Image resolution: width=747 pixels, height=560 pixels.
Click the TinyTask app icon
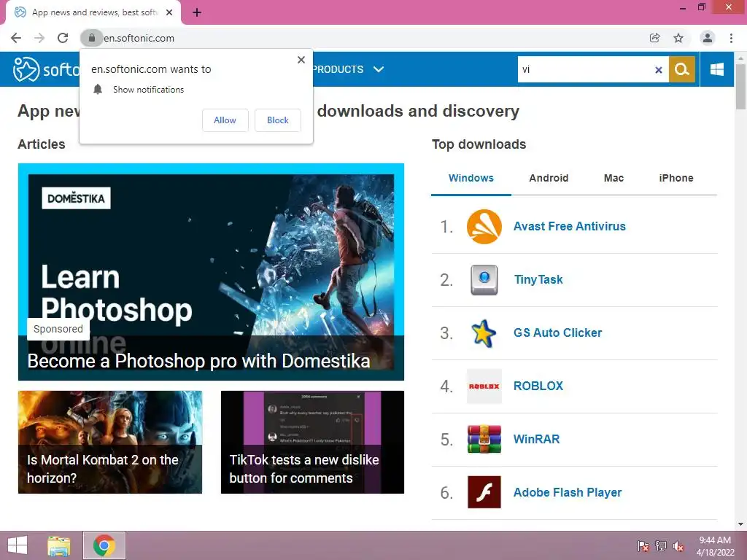484,280
